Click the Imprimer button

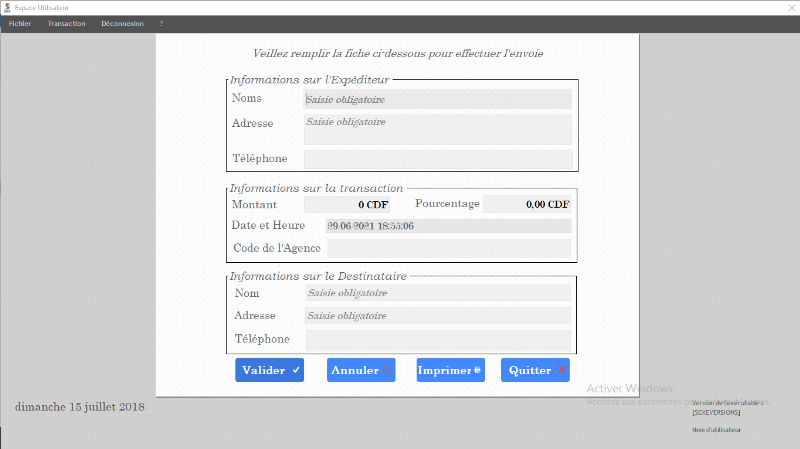(451, 370)
